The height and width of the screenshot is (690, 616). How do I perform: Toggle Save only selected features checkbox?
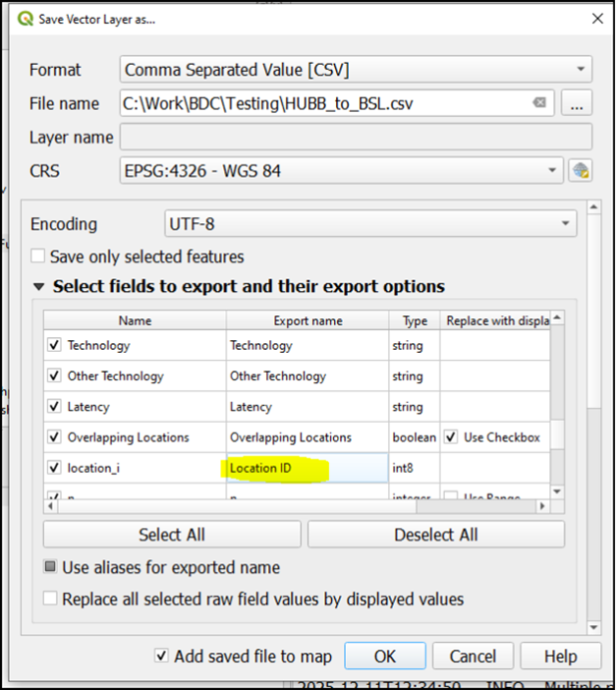click(x=38, y=257)
